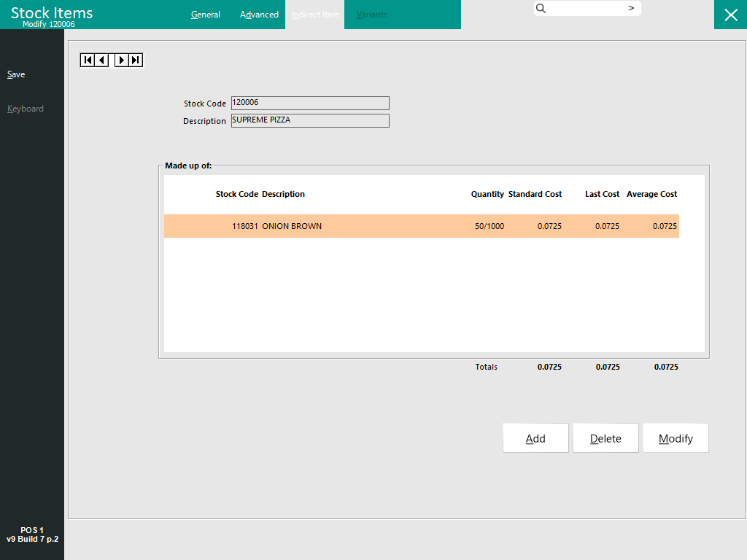The image size is (747, 560).
Task: Go to next stock record
Action: [x=122, y=60]
